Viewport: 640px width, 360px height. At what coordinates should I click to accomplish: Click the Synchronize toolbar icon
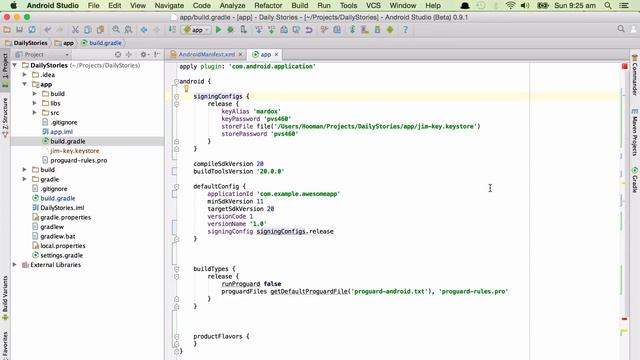[x=32, y=30]
